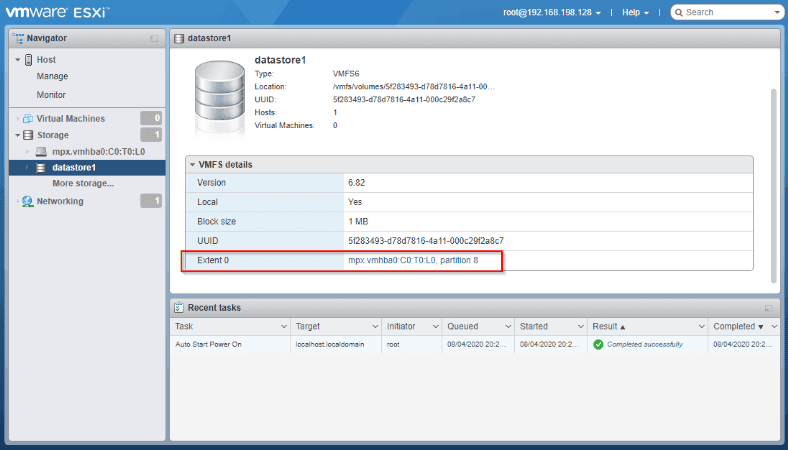Click the datastore1 tree icon
This screenshot has height=450, width=788.
coord(41,167)
